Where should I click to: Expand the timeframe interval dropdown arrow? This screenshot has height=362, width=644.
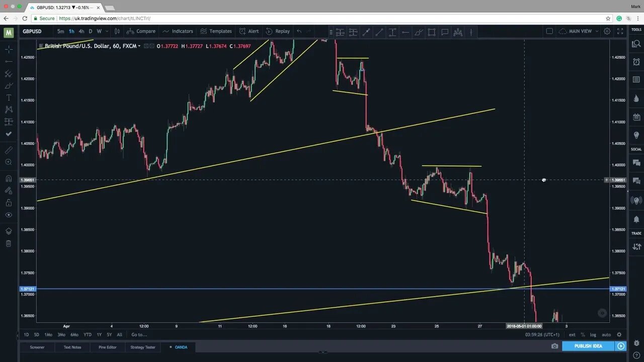click(x=107, y=31)
